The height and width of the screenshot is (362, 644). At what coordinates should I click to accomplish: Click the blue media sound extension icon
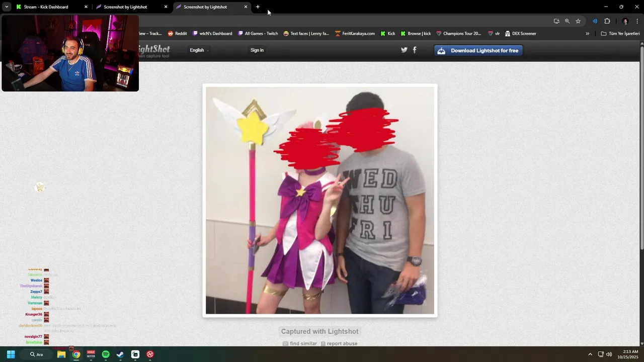[x=595, y=21]
